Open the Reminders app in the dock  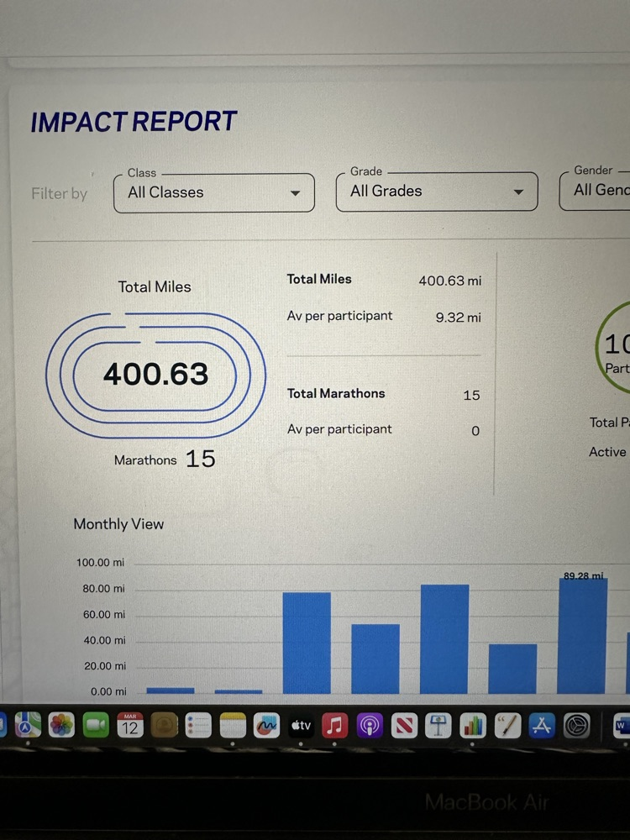(x=198, y=725)
